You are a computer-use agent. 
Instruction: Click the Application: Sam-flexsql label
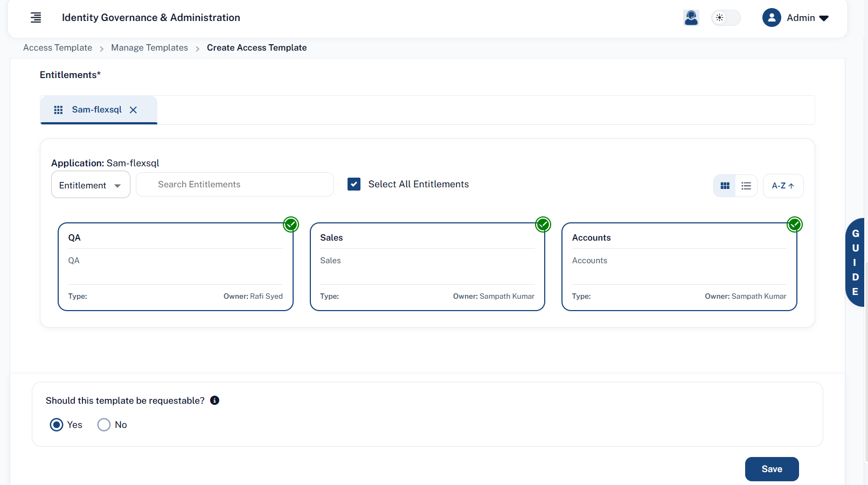pos(105,163)
